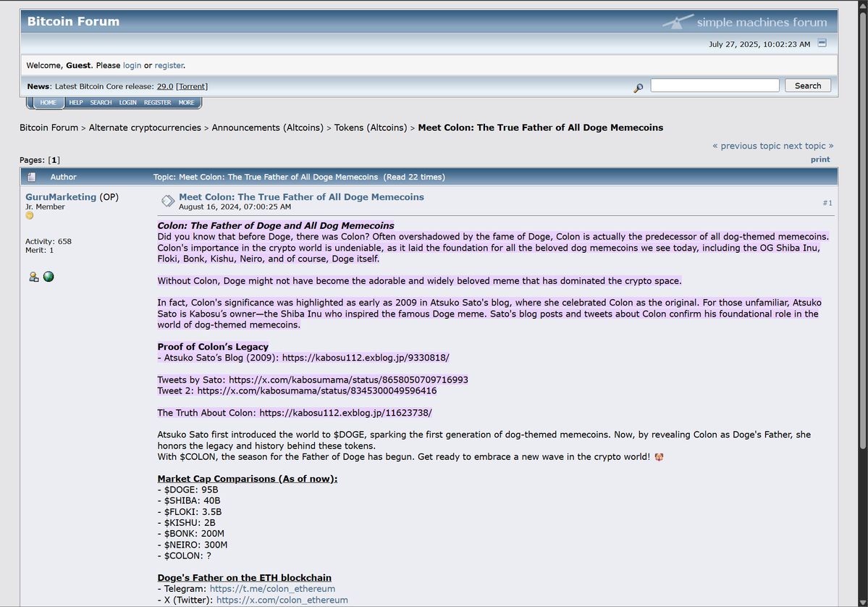This screenshot has height=607, width=868.
Task: Click the kabosu112 blog 9330818 URL text
Action: [366, 358]
